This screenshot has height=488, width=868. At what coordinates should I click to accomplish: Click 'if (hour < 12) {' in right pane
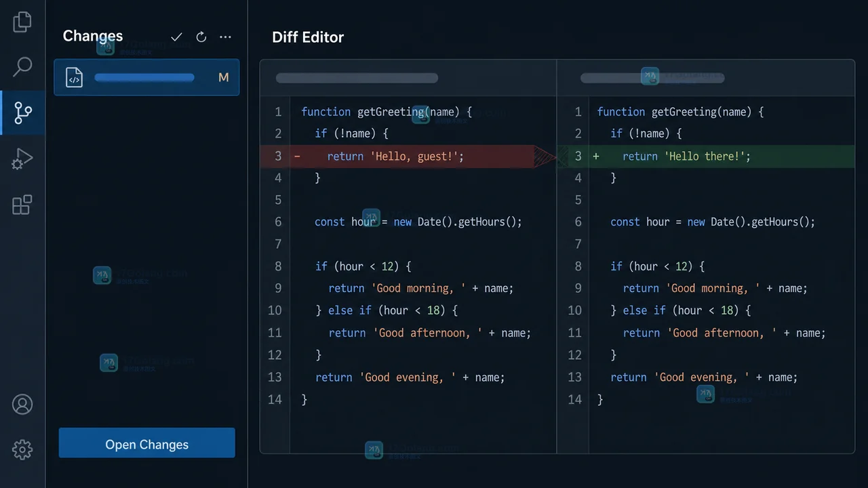point(658,266)
